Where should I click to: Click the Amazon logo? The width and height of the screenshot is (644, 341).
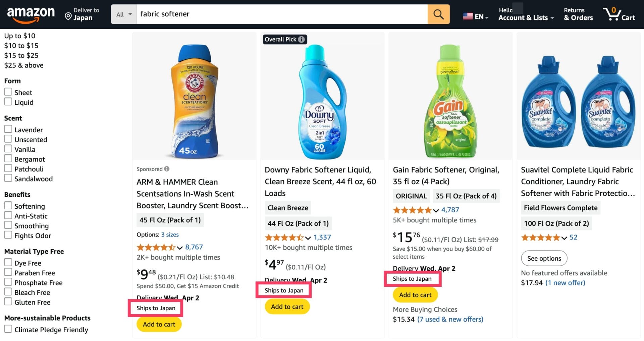click(31, 14)
